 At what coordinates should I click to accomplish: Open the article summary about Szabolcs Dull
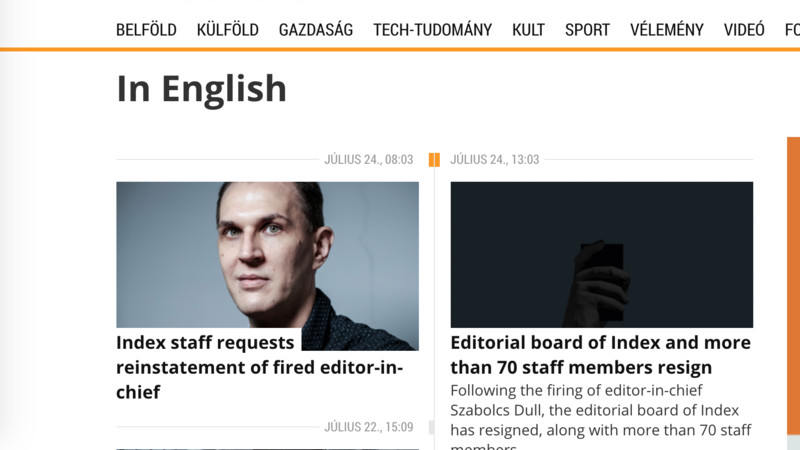(601, 416)
